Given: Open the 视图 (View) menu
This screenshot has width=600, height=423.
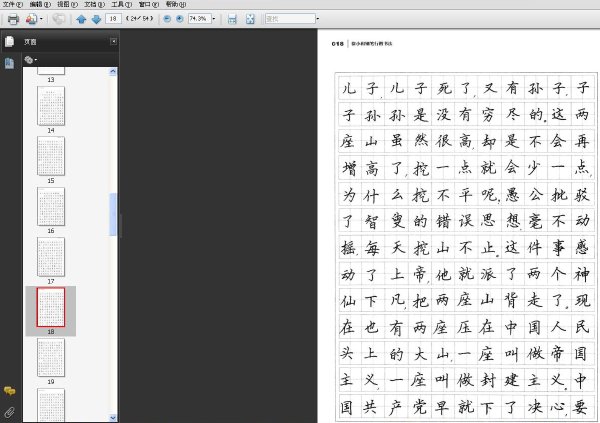Looking at the screenshot, I should pos(67,4).
